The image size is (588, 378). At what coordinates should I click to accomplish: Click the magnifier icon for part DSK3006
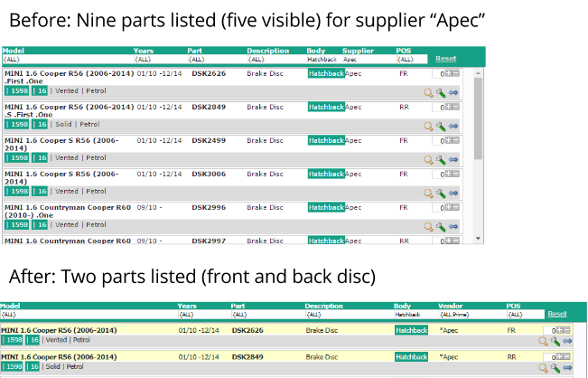429,193
